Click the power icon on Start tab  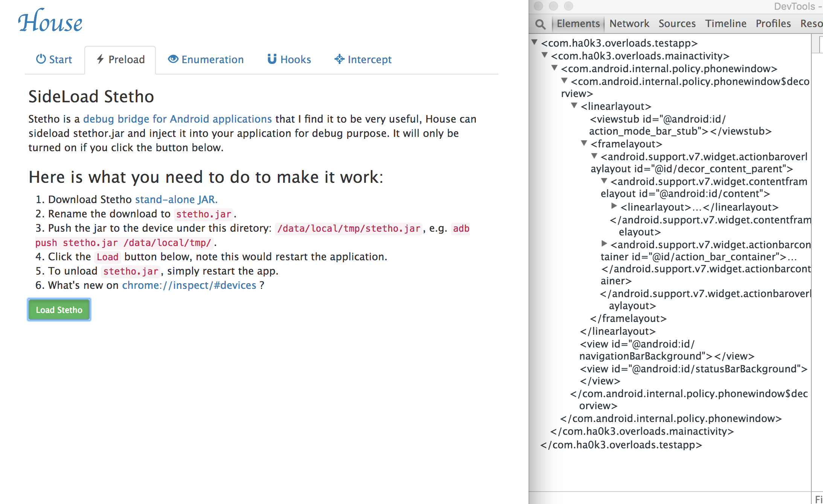click(x=41, y=59)
